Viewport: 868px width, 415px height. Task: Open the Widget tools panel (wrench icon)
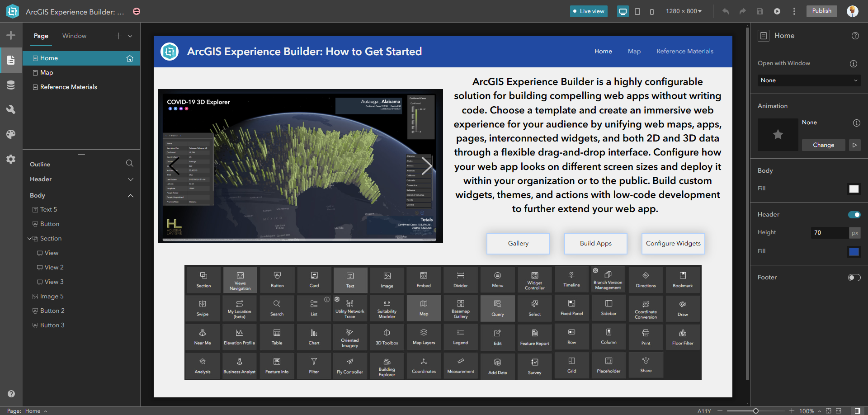click(11, 109)
